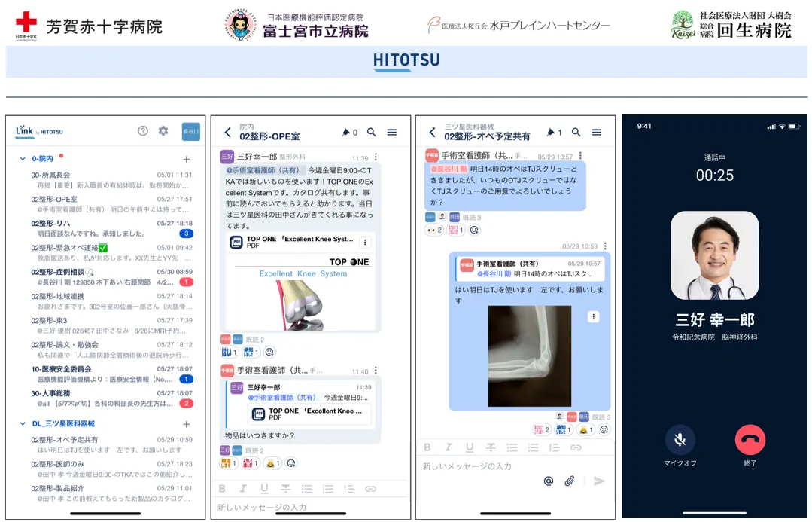
Task: End the call with red 終了 button
Action: [x=750, y=440]
